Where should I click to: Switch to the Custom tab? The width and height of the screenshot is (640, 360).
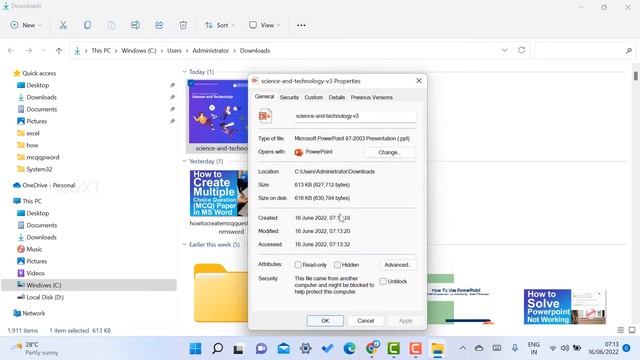313,97
